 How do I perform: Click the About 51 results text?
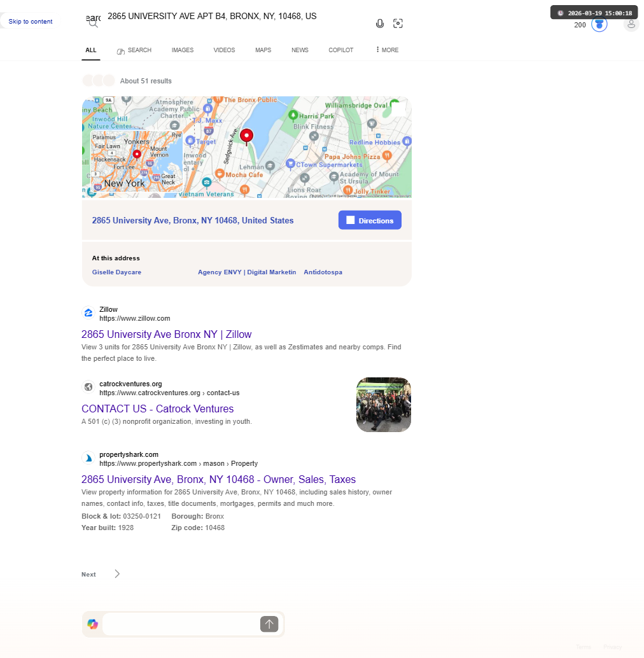(146, 81)
